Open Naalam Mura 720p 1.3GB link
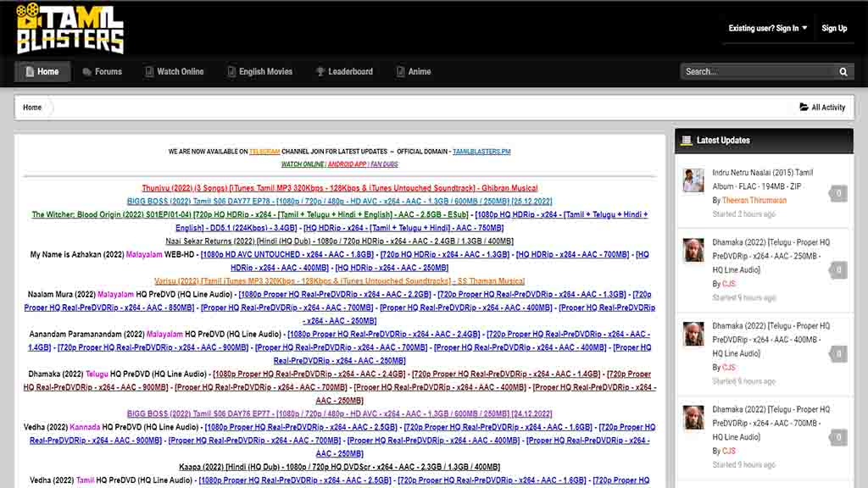 (532, 294)
